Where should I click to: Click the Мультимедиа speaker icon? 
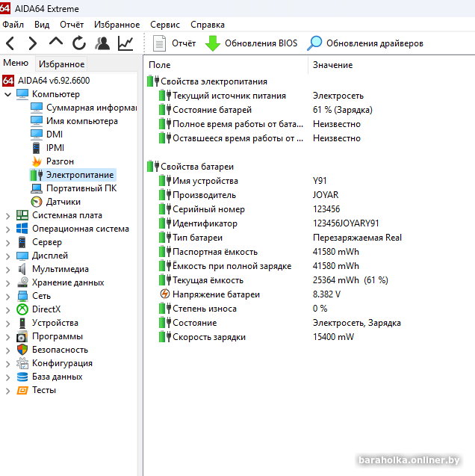pos(22,269)
